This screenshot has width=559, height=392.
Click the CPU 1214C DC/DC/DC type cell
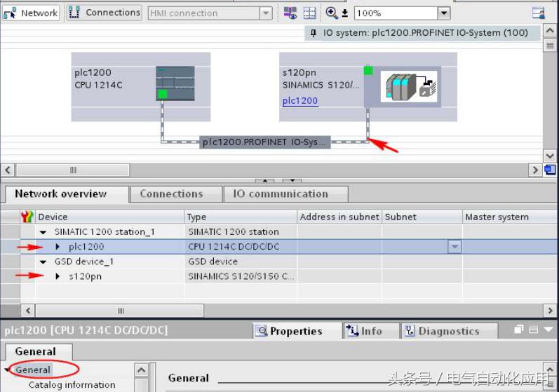241,247
